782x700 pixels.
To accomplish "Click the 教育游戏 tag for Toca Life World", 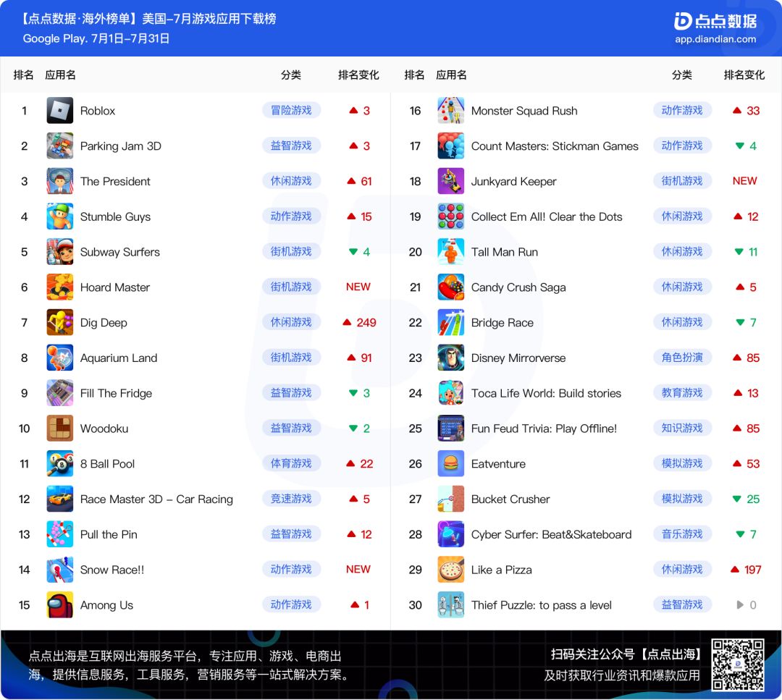I will pyautogui.click(x=682, y=393).
